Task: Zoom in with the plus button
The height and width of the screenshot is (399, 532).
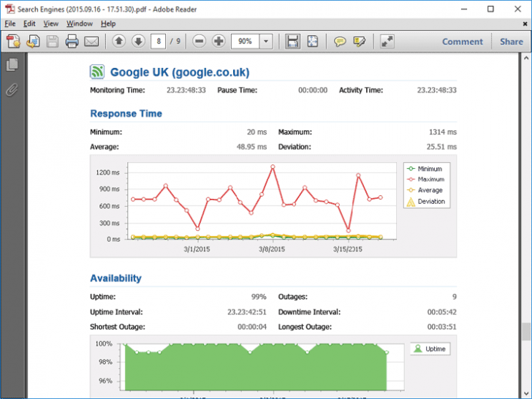Action: [218, 42]
